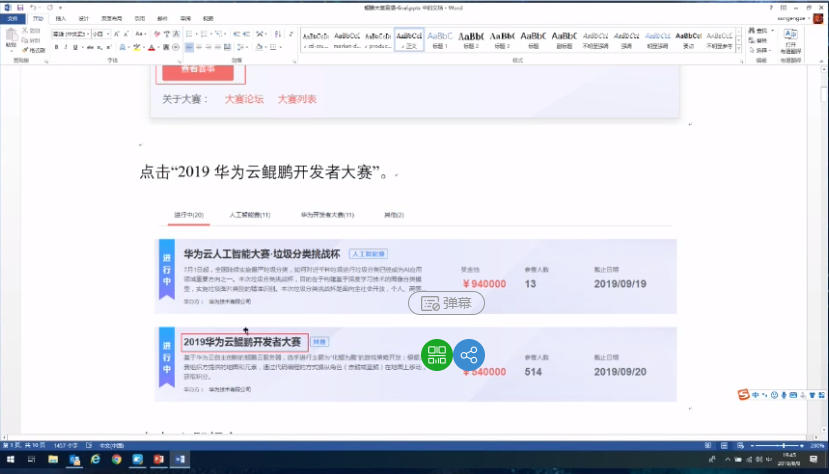Screen dimensions: 829x474
Task: Open the font size combo box
Action: 101,34
